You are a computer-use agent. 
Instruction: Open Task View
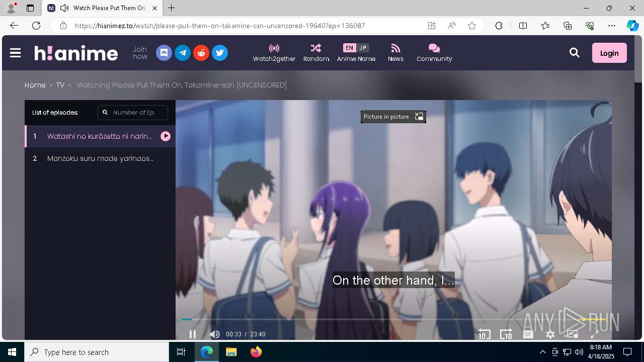[x=181, y=352]
